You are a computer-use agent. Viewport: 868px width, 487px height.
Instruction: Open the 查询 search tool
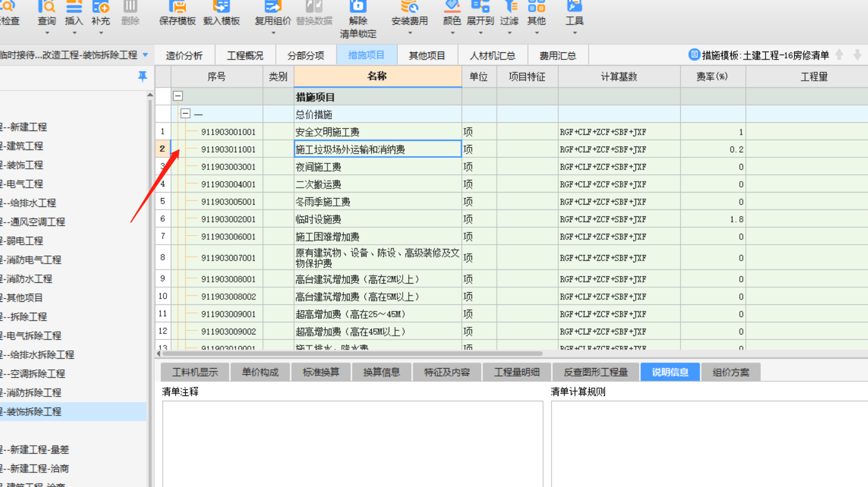(47, 7)
